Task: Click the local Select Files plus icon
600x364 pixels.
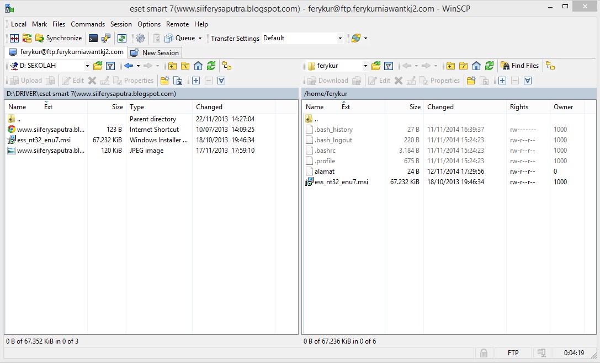Action: [x=196, y=81]
